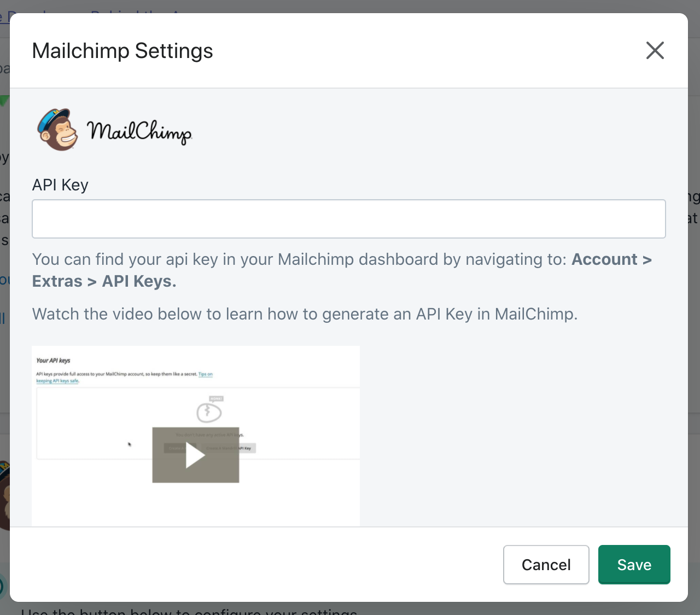This screenshot has height=615, width=700.
Task: Click the blank lower area of the video thumbnail
Action: tap(195, 503)
